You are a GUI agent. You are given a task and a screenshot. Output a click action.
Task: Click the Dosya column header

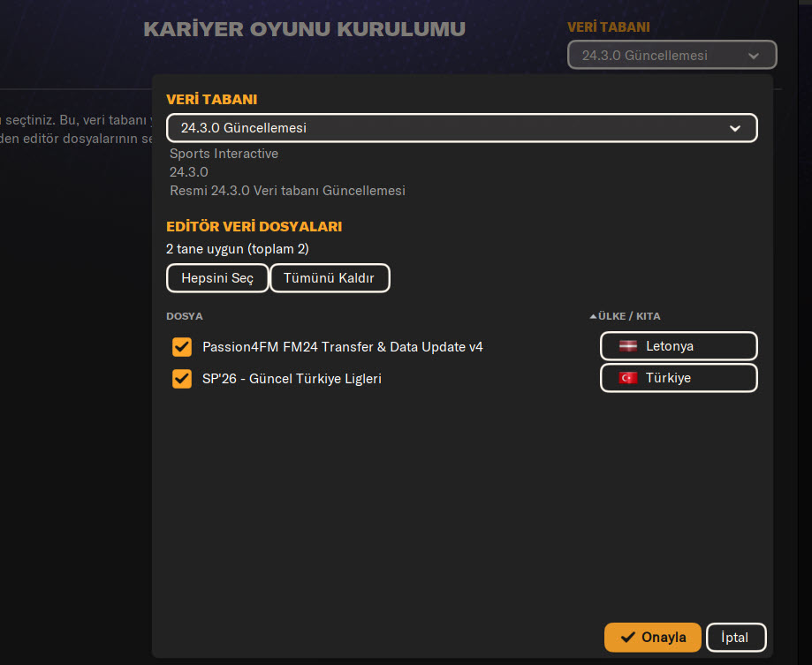[184, 316]
